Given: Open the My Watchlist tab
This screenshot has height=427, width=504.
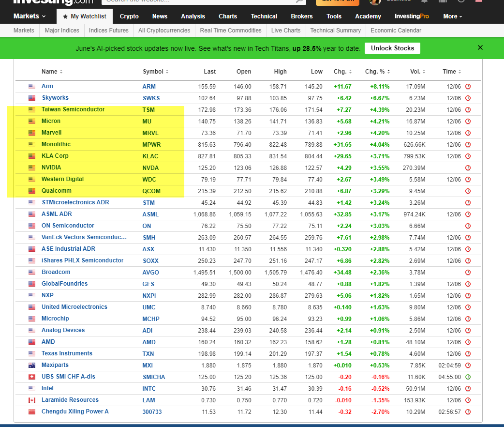Looking at the screenshot, I should point(85,16).
